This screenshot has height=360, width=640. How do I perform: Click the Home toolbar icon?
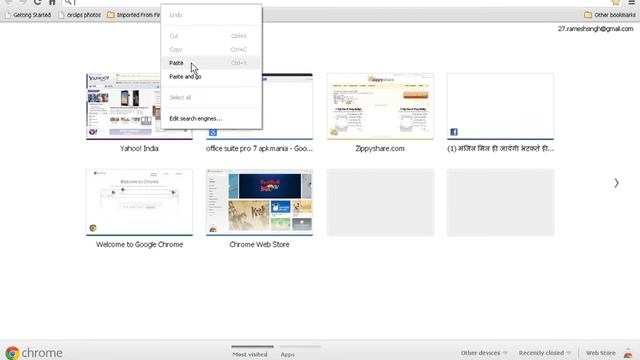52,2
